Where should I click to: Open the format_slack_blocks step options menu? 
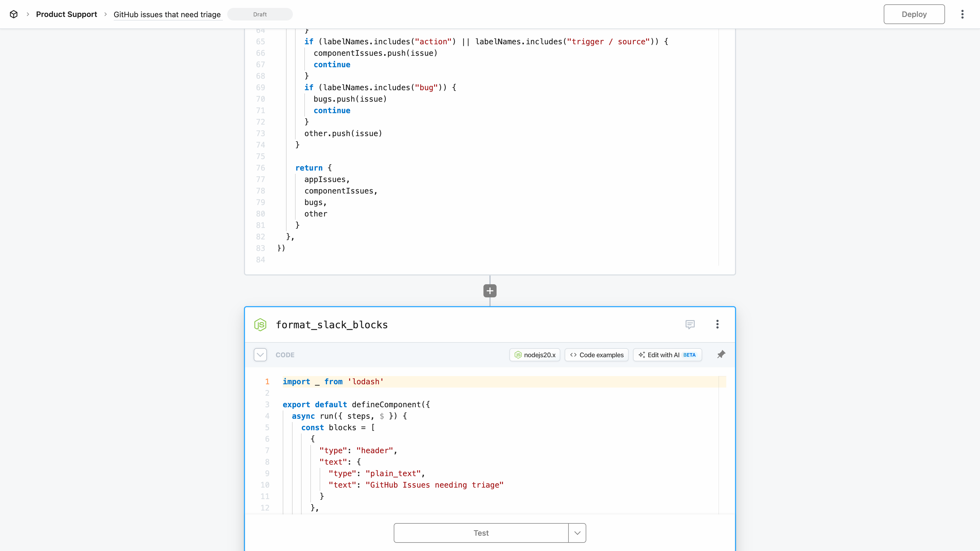[x=717, y=324]
